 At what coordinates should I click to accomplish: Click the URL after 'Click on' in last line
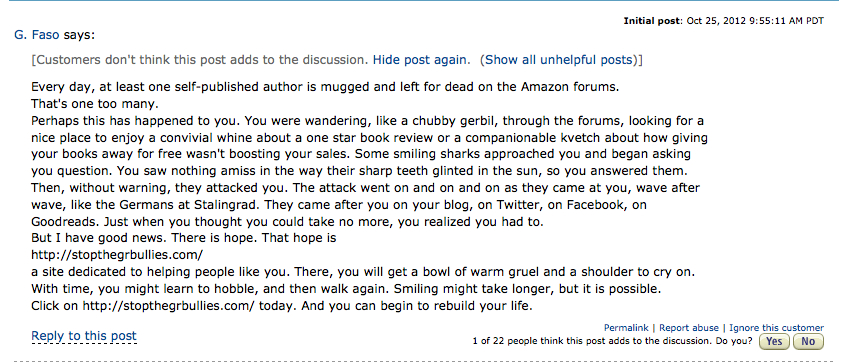point(168,306)
